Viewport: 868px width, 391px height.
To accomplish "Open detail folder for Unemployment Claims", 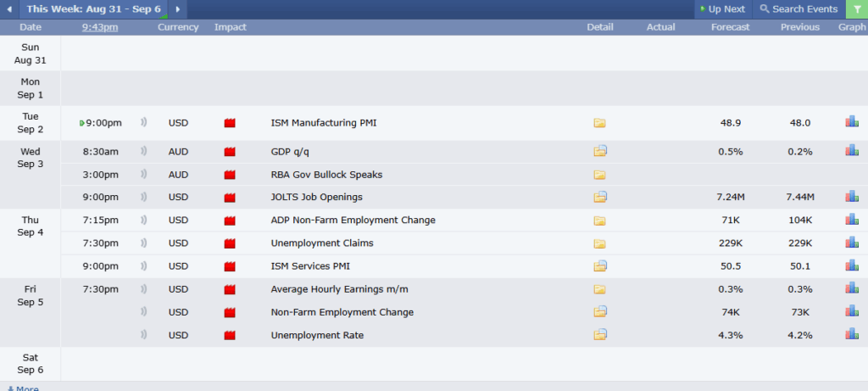I will tap(599, 243).
